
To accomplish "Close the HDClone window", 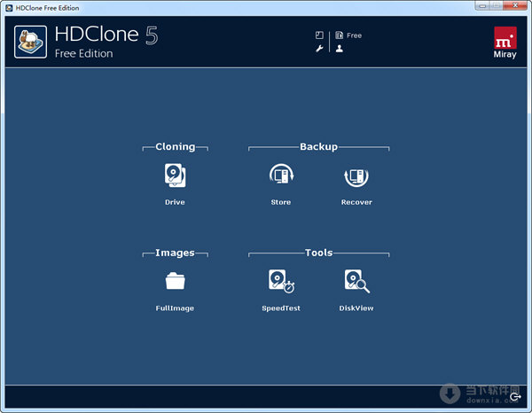I will pyautogui.click(x=515, y=5).
